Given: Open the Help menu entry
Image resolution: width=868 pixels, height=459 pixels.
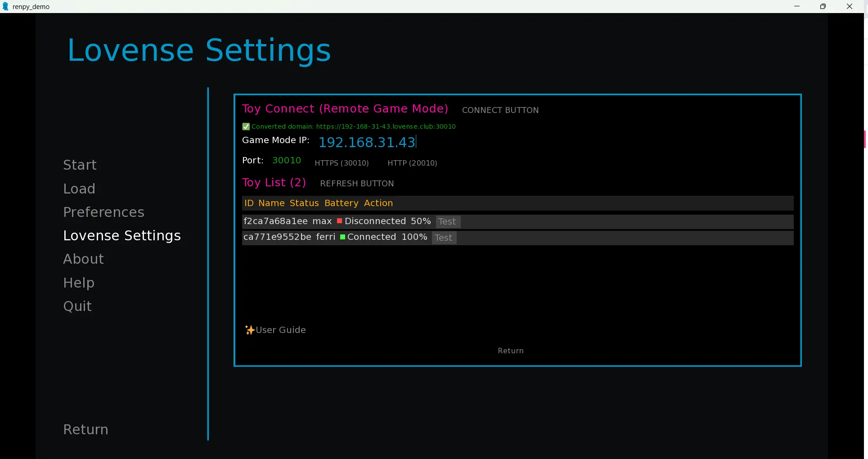Looking at the screenshot, I should 79,283.
